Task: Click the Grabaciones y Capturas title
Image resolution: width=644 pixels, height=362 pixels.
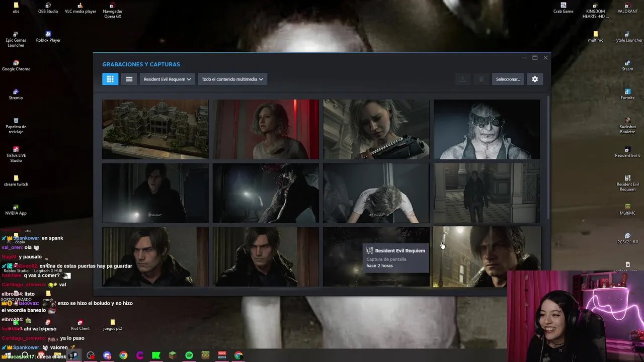Action: coord(141,64)
